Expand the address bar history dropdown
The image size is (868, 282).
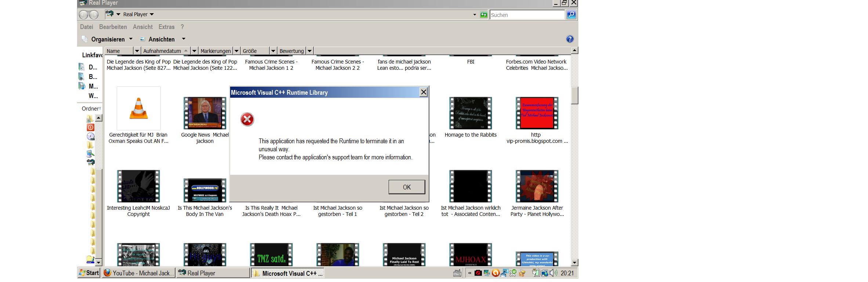475,15
